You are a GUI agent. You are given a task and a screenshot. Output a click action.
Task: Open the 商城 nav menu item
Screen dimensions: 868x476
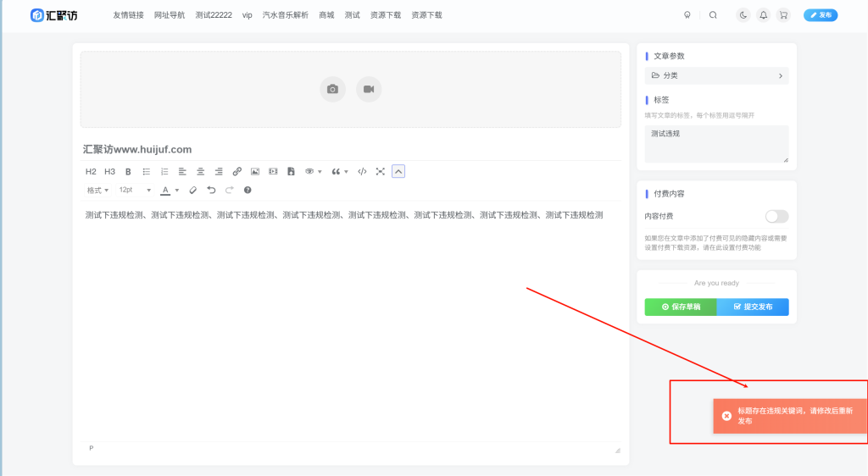pos(326,15)
